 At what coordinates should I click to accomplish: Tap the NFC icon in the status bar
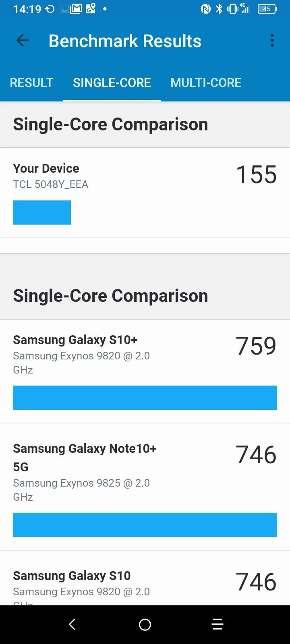pyautogui.click(x=205, y=9)
